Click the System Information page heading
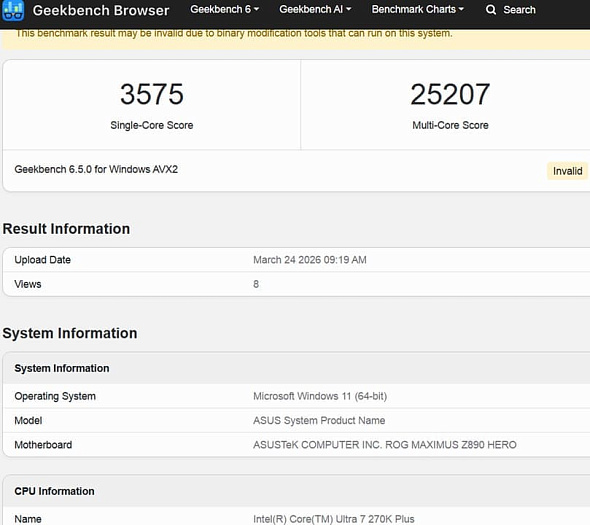The height and width of the screenshot is (525, 590). tap(70, 333)
